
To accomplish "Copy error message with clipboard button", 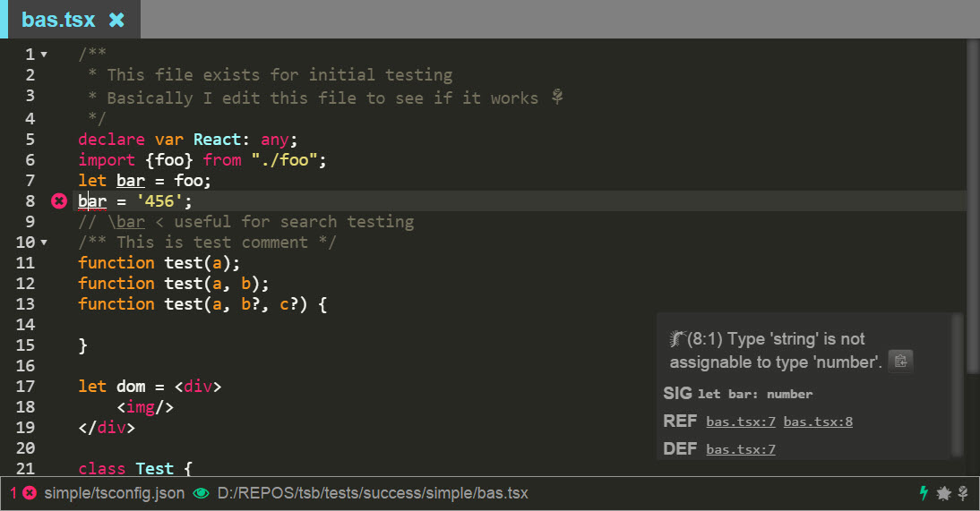I will pos(900,361).
